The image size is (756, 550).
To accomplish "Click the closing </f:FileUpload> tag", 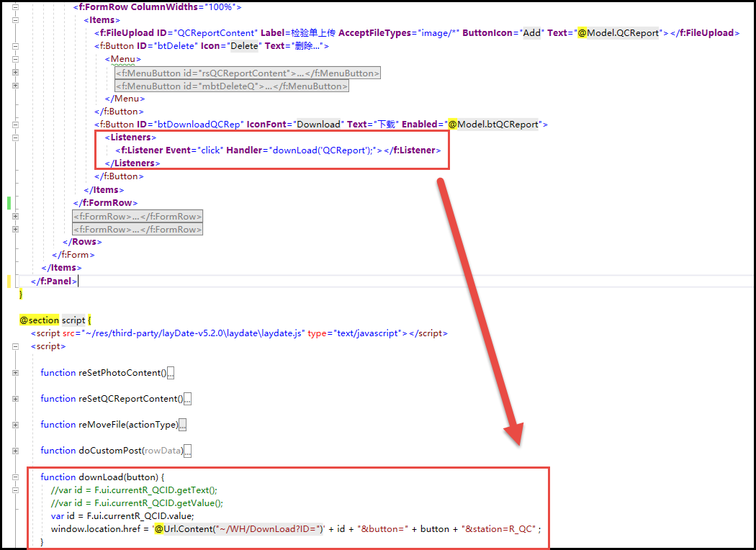I will 705,33.
